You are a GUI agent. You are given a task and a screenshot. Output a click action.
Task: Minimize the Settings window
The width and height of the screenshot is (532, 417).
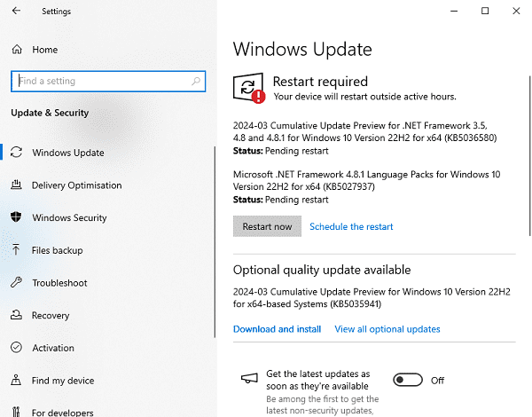454,11
